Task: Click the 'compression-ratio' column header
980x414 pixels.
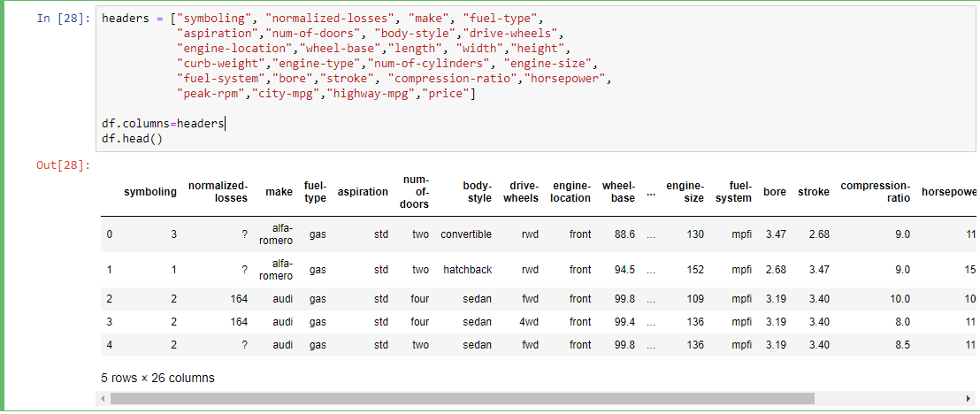Action: 875,192
